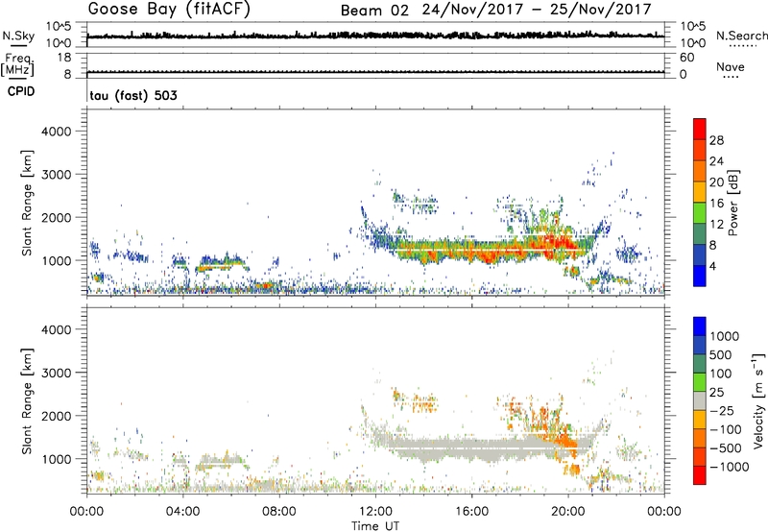This screenshot has height=532, width=768.
Task: Click the 'N.Sky' axis label
Action: point(18,36)
